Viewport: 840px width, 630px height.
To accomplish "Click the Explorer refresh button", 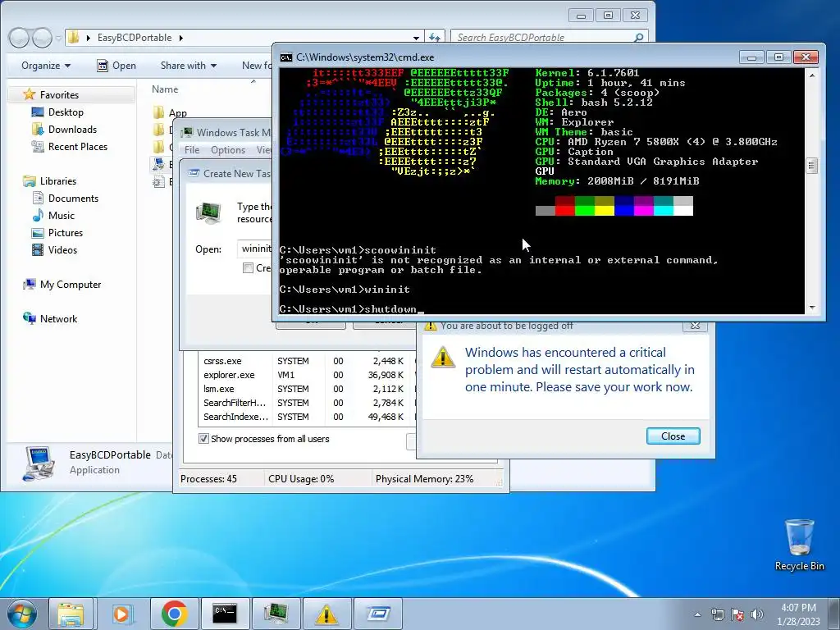I will pyautogui.click(x=434, y=38).
